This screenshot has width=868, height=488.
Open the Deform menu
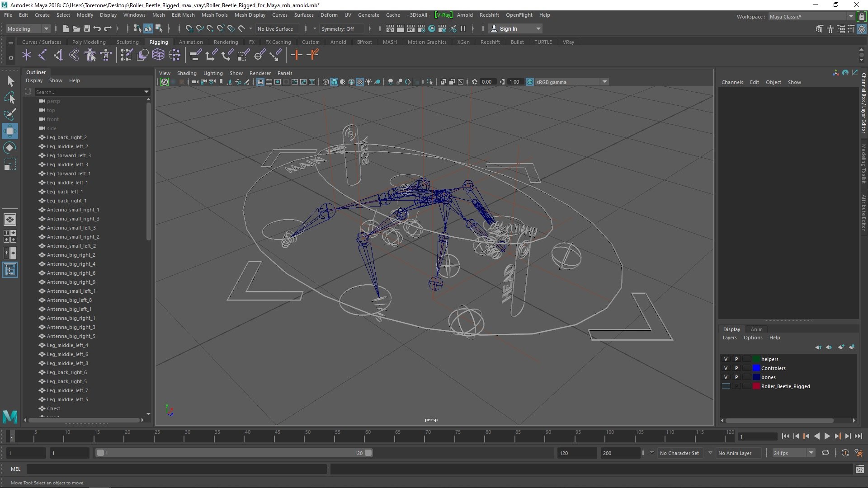(x=329, y=15)
